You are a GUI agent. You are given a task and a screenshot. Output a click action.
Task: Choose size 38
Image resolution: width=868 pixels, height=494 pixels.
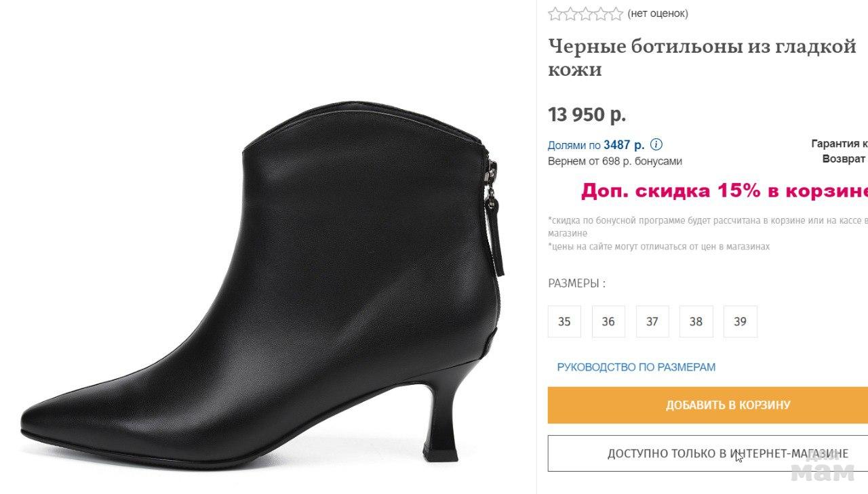click(696, 321)
